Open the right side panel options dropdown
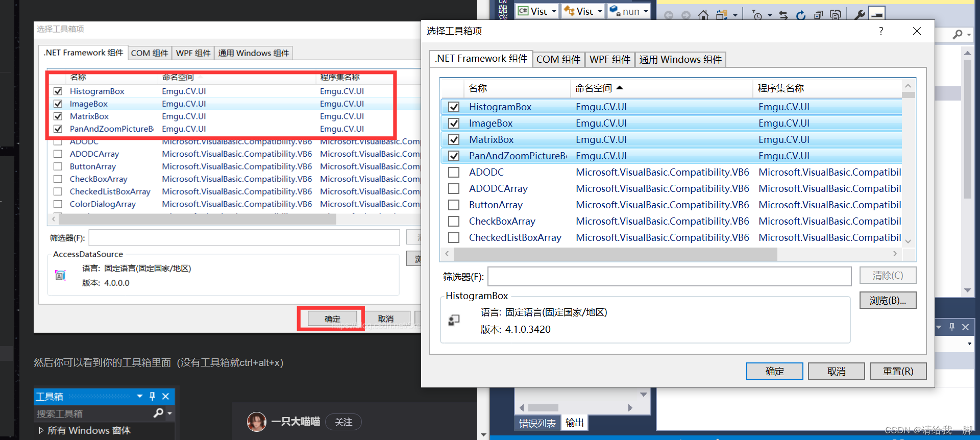Image resolution: width=980 pixels, height=440 pixels. pyautogui.click(x=939, y=327)
